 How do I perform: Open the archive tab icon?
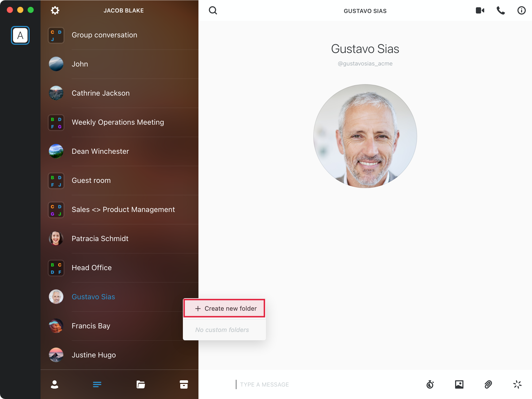coord(184,384)
